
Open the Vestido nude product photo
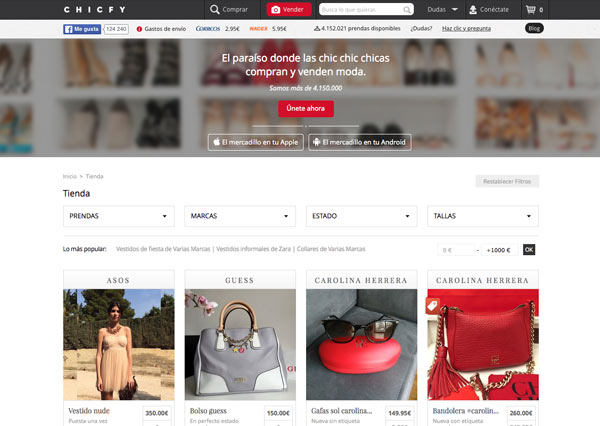pyautogui.click(x=119, y=344)
